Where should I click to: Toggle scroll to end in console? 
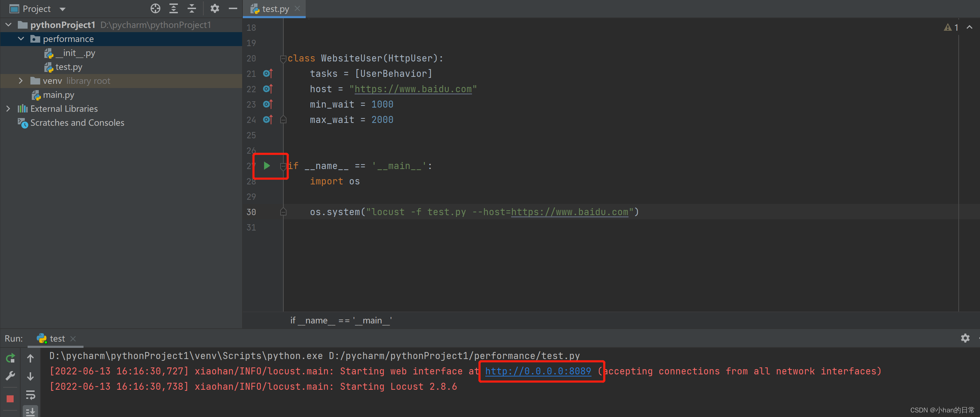click(30, 411)
